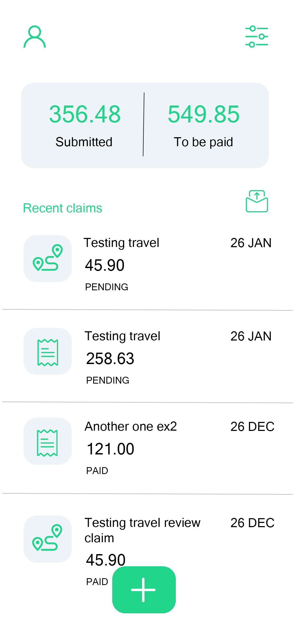View the 549.85 To be paid total
The width and height of the screenshot is (297, 644).
[204, 125]
